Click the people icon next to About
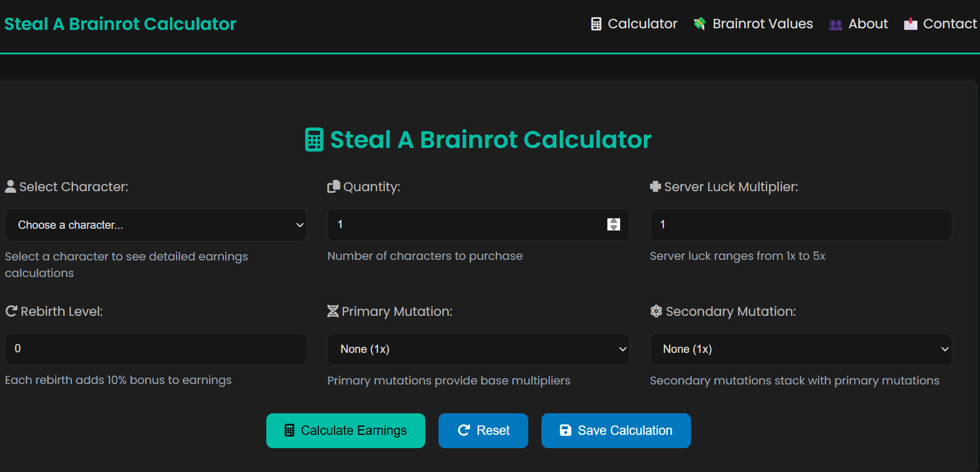Viewport: 980px width, 472px height. click(x=835, y=24)
